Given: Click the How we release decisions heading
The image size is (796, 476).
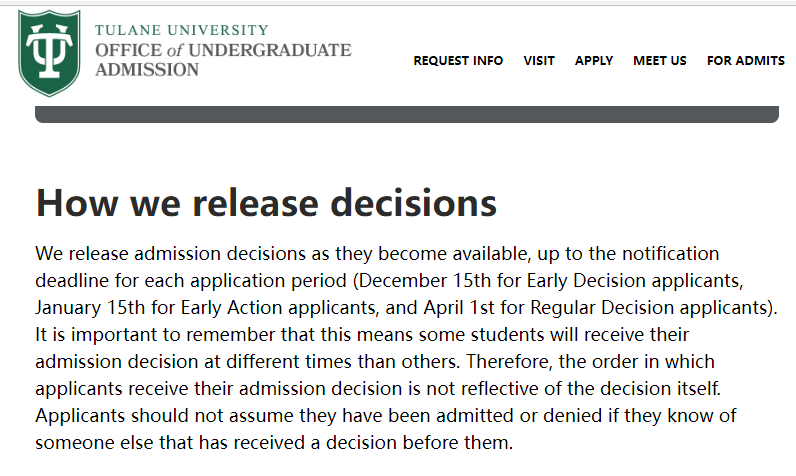Looking at the screenshot, I should [x=266, y=202].
